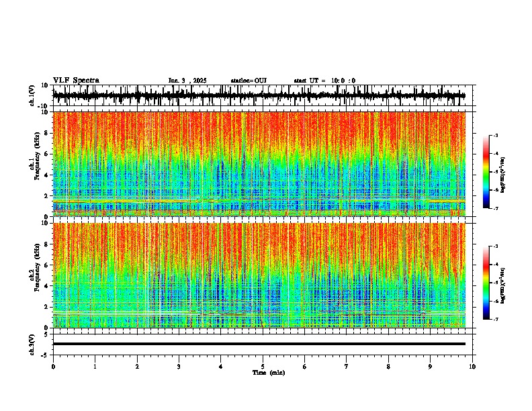The width and height of the screenshot is (532, 411).
Task: Select the "start UT = 10: 0 : 0" label
Action: tap(324, 81)
